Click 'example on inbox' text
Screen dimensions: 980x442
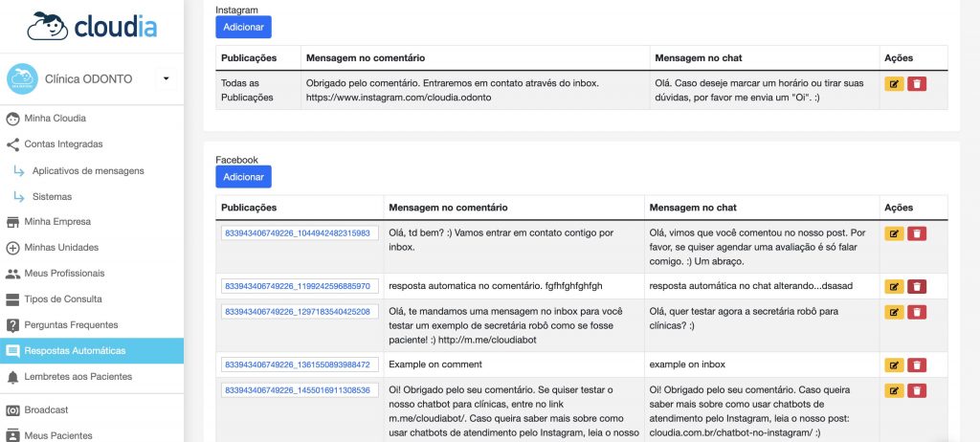(687, 365)
